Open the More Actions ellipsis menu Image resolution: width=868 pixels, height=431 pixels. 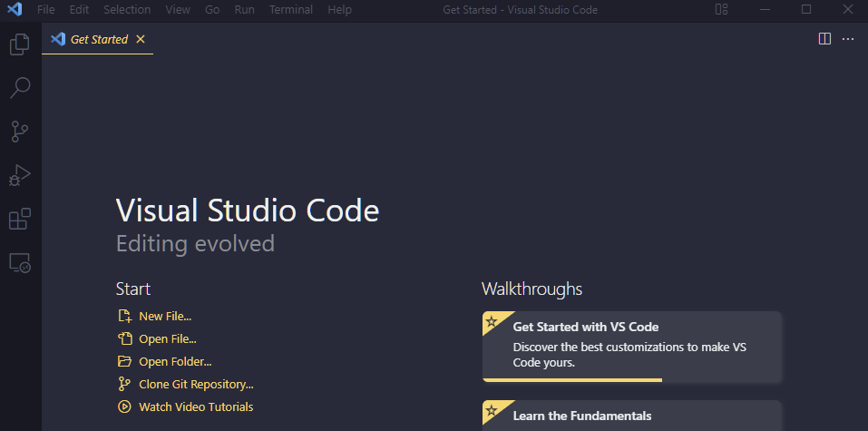click(x=848, y=39)
